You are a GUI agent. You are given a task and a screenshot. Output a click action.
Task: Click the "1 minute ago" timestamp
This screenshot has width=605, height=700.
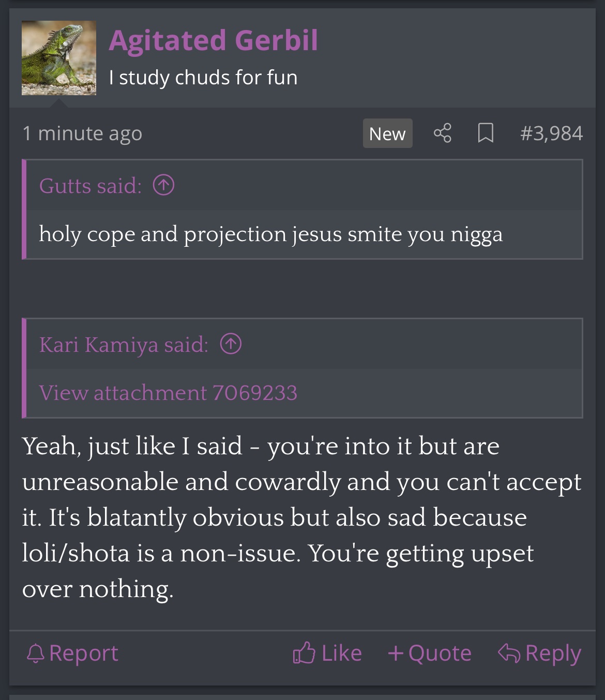[x=82, y=133]
